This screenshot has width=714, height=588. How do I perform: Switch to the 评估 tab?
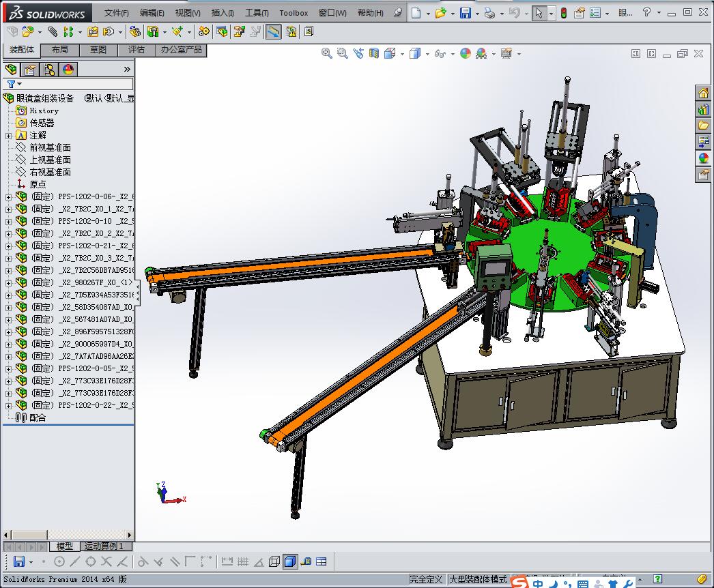pos(136,50)
